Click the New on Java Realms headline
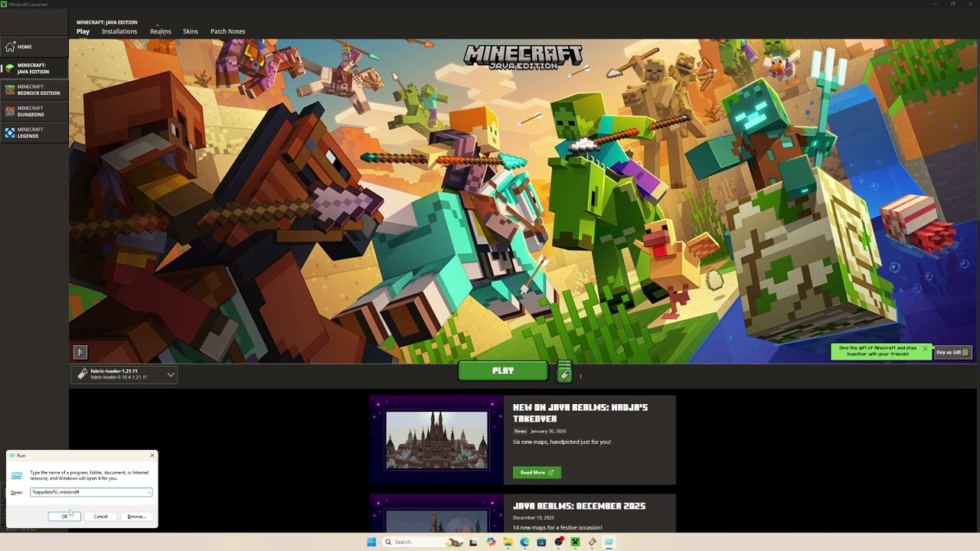This screenshot has width=980, height=551. coord(580,412)
